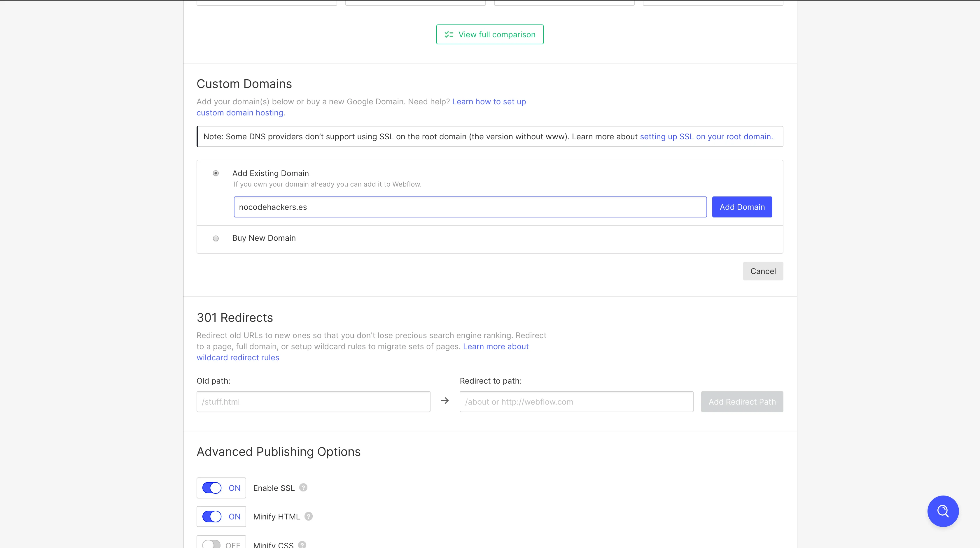
Task: Click the Old path input field
Action: pyautogui.click(x=313, y=402)
